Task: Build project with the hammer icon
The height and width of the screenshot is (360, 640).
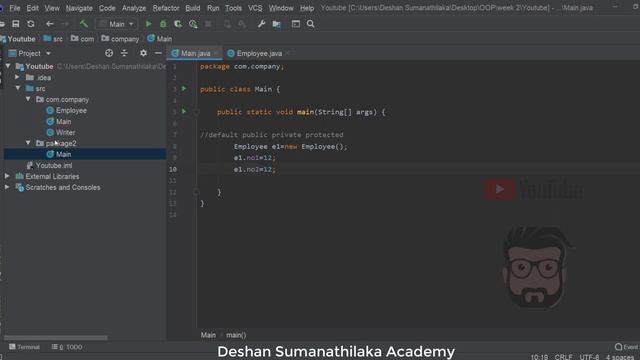Action: (84, 24)
